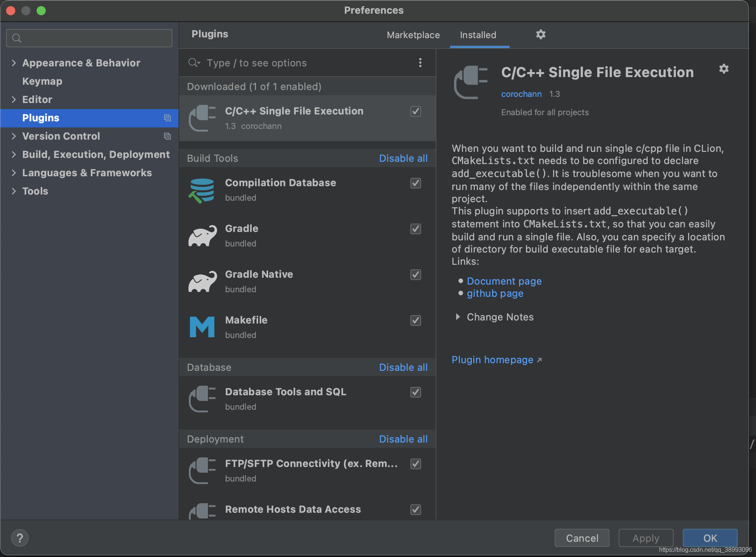This screenshot has height=557, width=756.
Task: Click the Remote Hosts Data Access plug icon
Action: (x=202, y=511)
